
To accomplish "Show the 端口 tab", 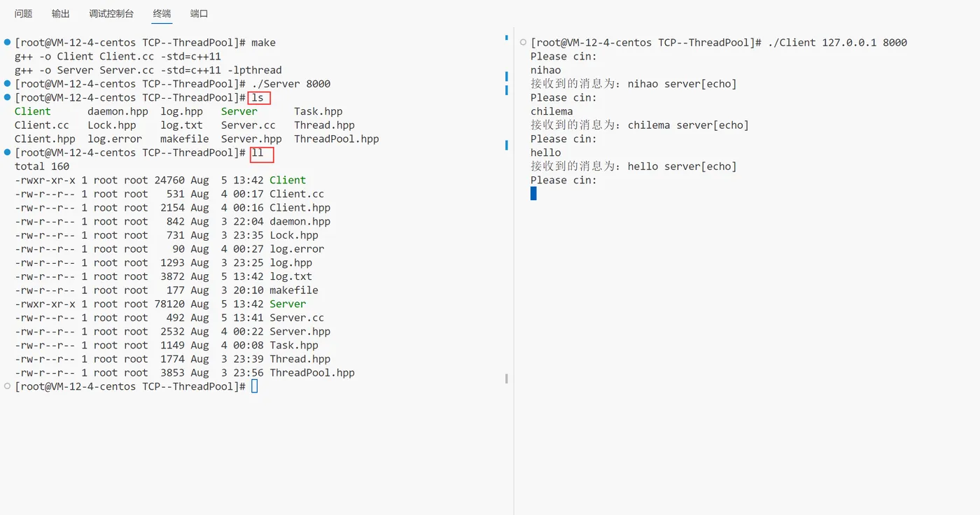I will [x=199, y=14].
